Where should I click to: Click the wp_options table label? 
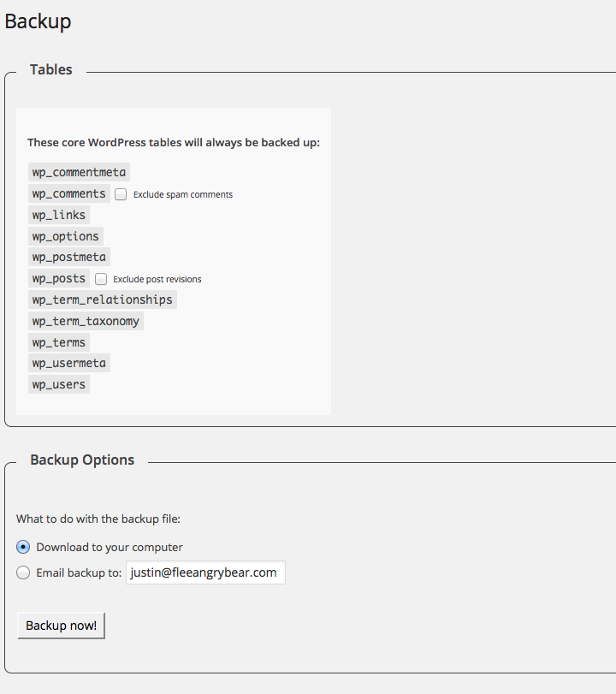pyautogui.click(x=66, y=236)
